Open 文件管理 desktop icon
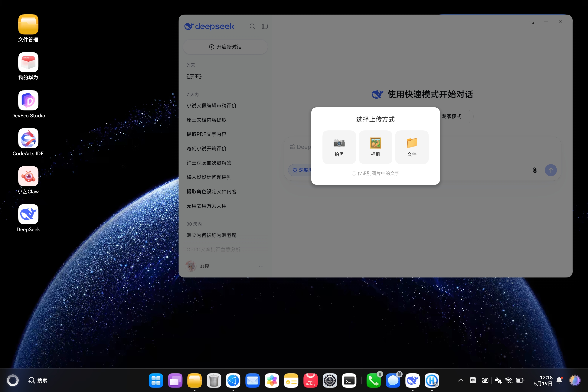 tap(28, 28)
